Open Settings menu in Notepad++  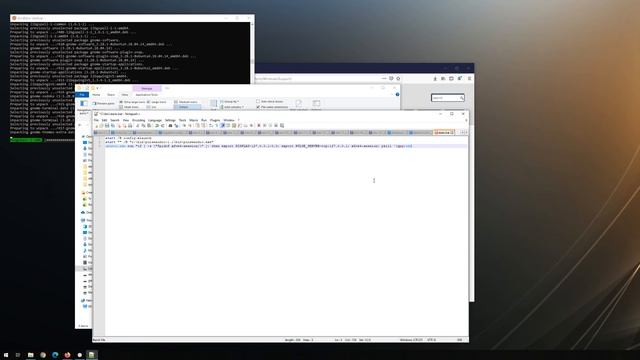[x=170, y=120]
